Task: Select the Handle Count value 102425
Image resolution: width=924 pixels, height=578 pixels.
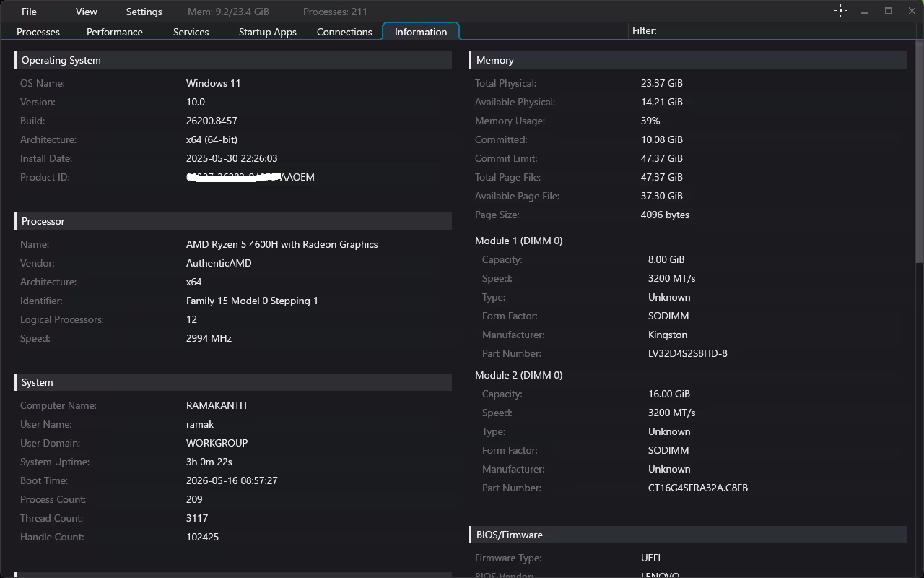Action: 202,537
